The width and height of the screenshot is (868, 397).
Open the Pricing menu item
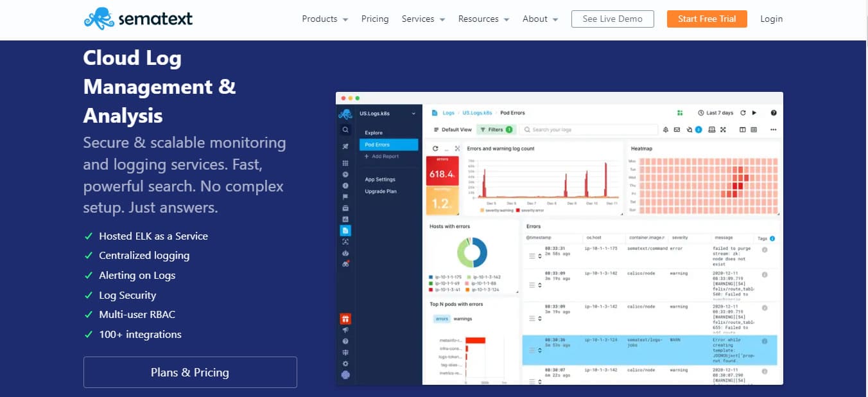click(375, 19)
